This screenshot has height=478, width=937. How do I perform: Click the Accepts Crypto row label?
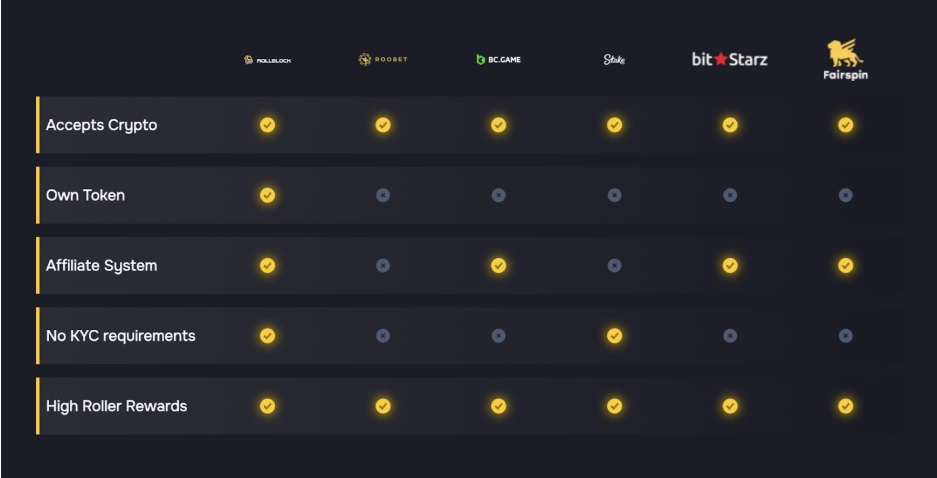102,125
